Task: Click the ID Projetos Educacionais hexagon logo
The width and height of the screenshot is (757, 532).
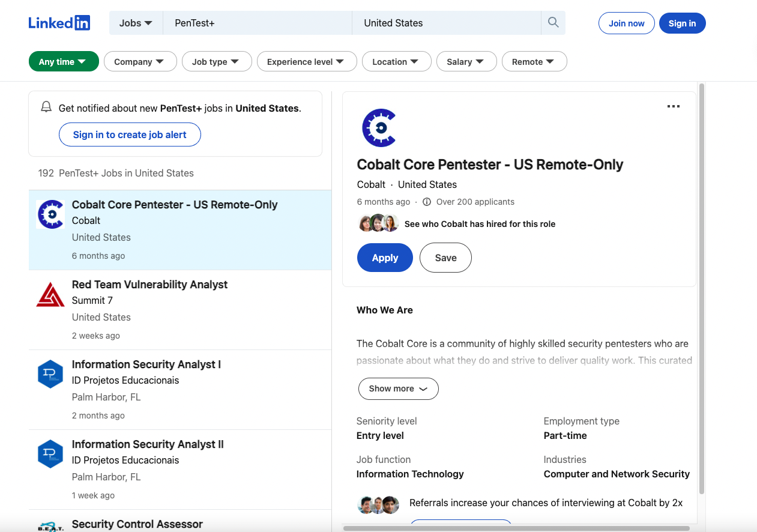Action: [50, 373]
